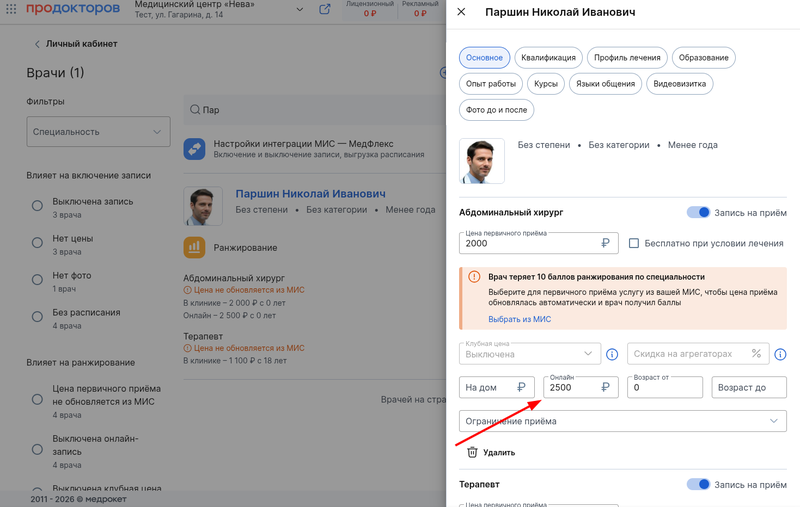The height and width of the screenshot is (507, 800).
Task: Click the Онлайн price field with 2500
Action: point(581,387)
